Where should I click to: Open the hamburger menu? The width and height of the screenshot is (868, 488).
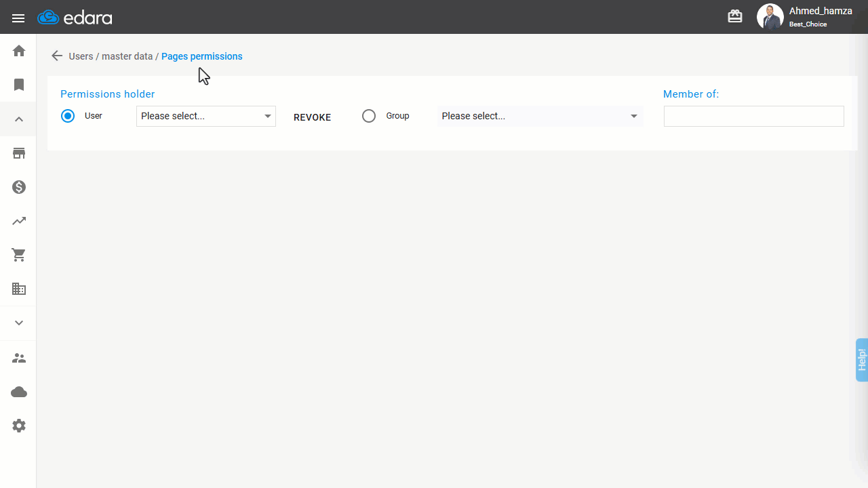click(x=18, y=18)
